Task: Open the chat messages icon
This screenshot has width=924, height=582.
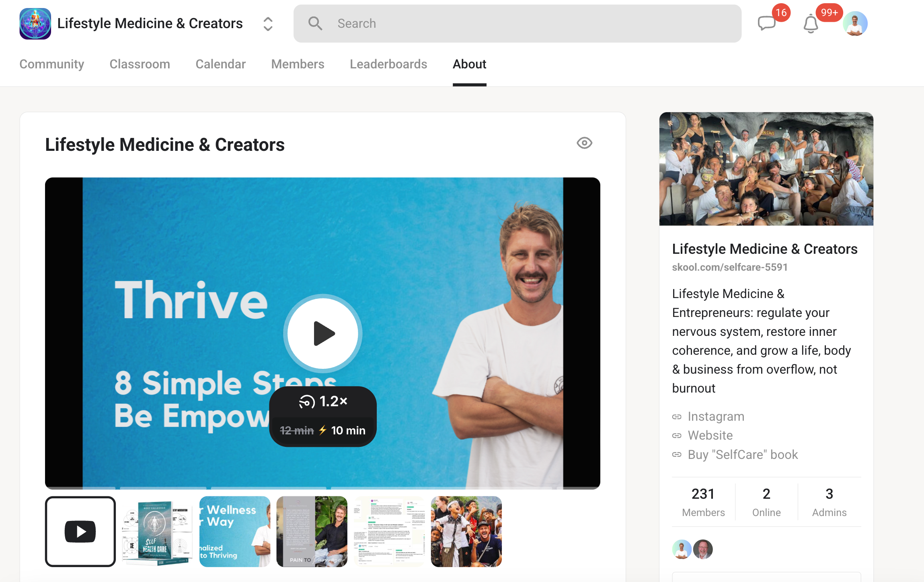Action: pyautogui.click(x=766, y=23)
